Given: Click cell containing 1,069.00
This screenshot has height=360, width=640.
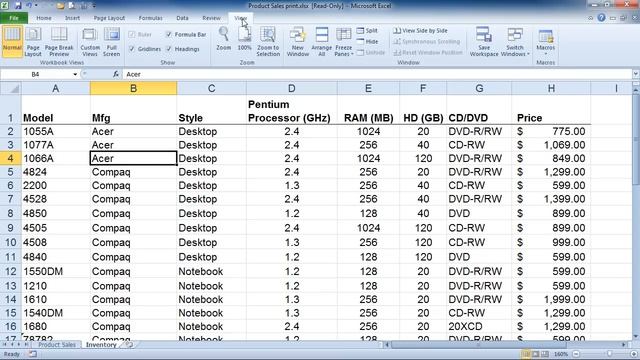Looking at the screenshot, I should [551, 145].
